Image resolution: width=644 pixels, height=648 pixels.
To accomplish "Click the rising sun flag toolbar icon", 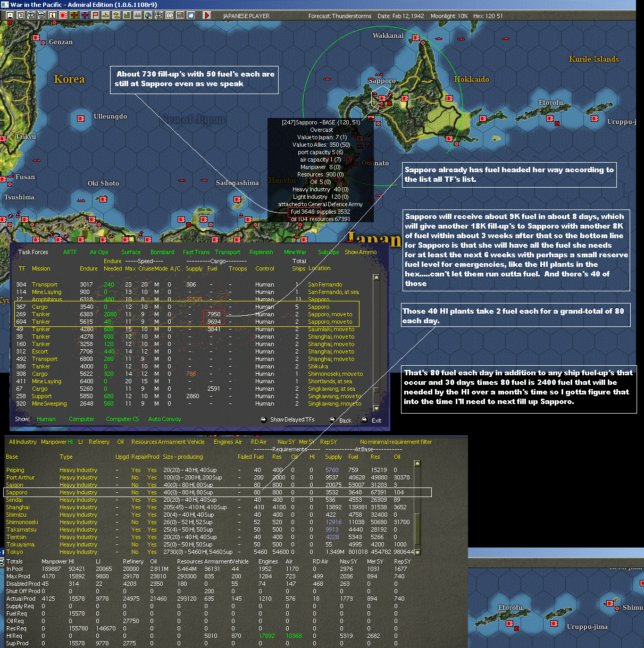I will pos(63,15).
